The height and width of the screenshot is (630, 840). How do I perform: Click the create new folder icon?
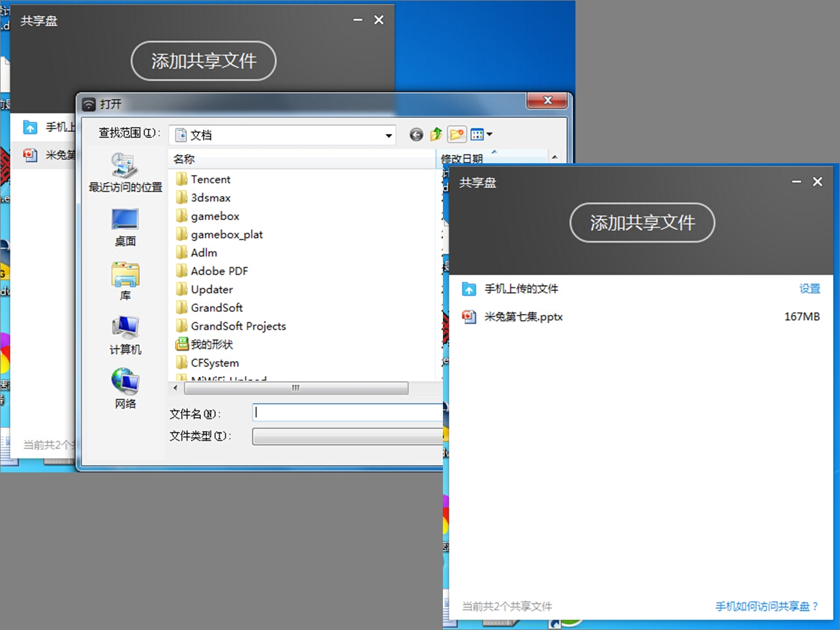pos(456,134)
